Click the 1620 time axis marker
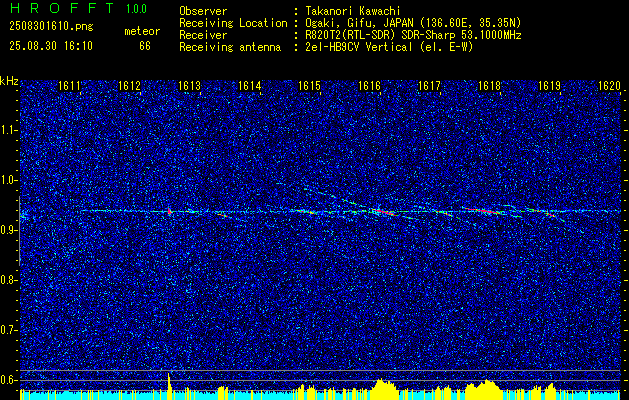 pos(609,86)
